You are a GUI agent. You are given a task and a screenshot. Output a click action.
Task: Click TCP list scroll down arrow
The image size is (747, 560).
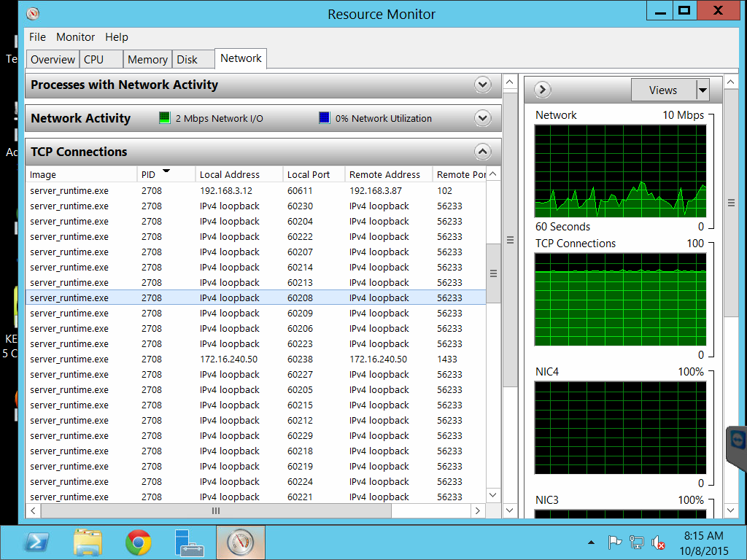coord(493,495)
